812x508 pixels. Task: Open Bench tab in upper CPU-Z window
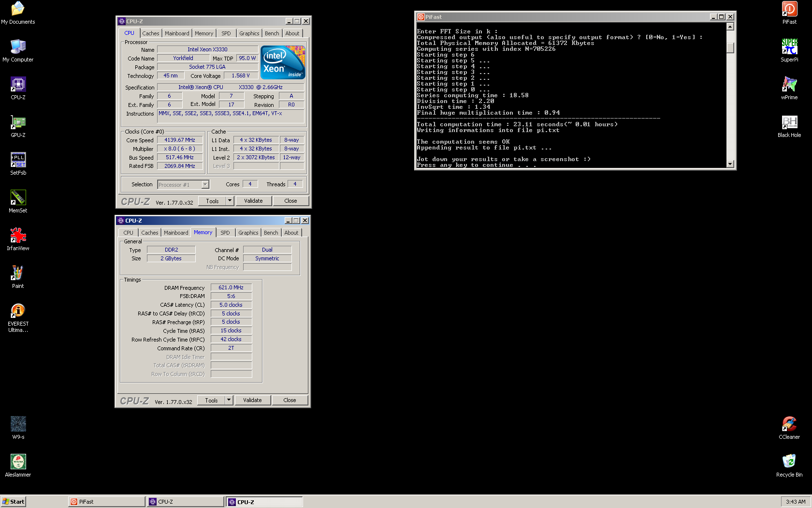pos(272,33)
